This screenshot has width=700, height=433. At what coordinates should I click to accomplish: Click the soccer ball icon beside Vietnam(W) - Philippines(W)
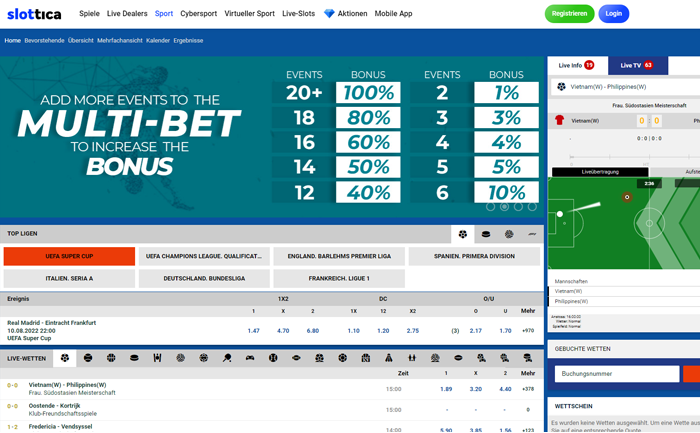tap(561, 87)
